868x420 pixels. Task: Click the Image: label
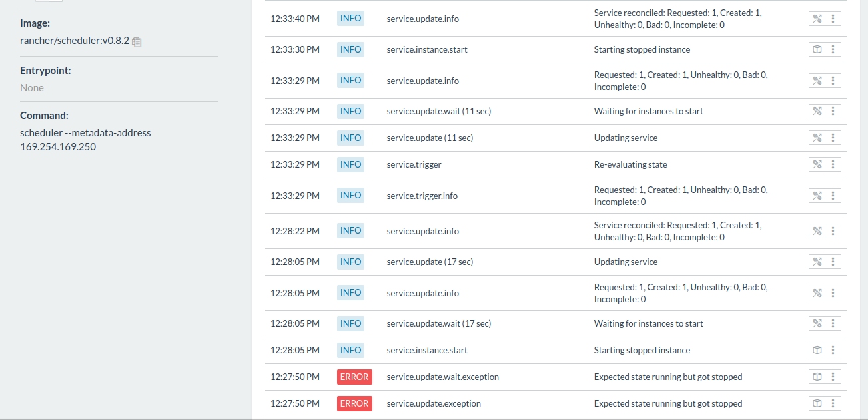(x=35, y=23)
